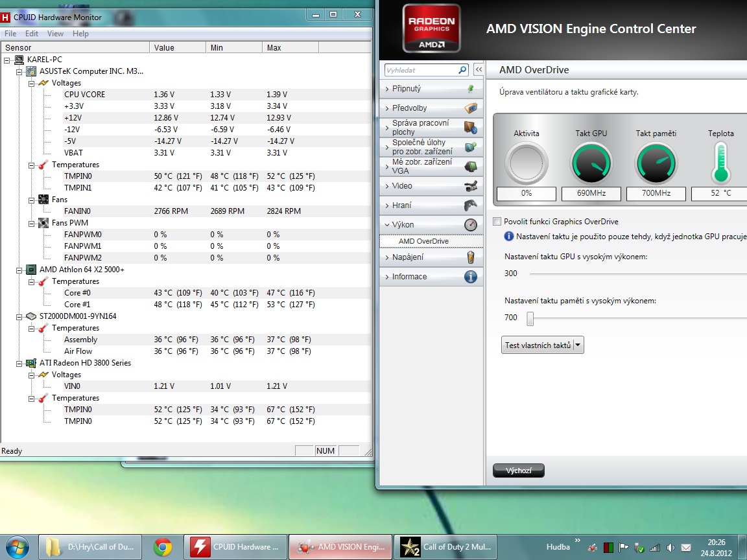Click the Hraní gamepad icon
Viewport: 747px width, 560px height.
471,205
